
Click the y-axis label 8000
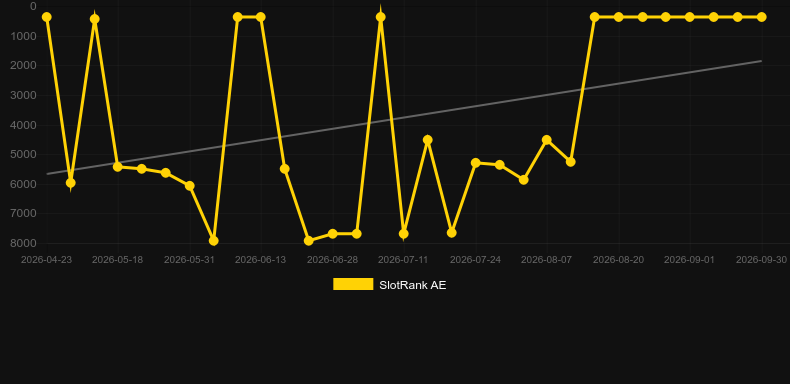[x=24, y=243]
